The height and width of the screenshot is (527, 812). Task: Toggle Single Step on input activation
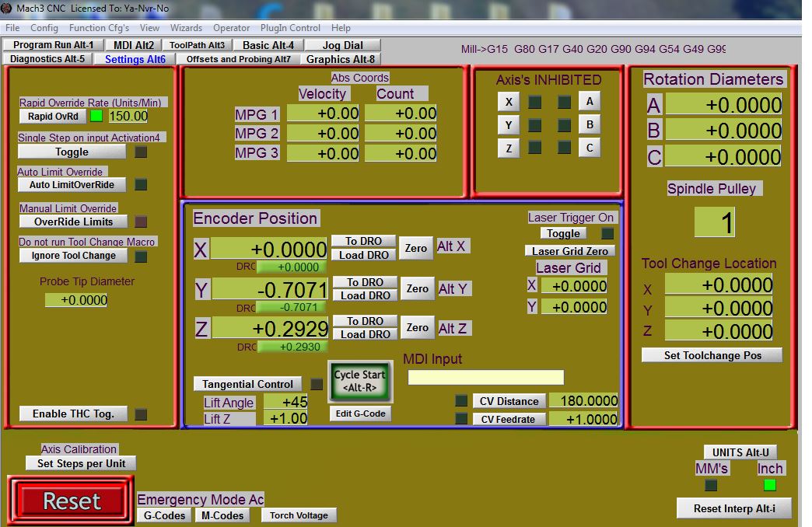72,152
